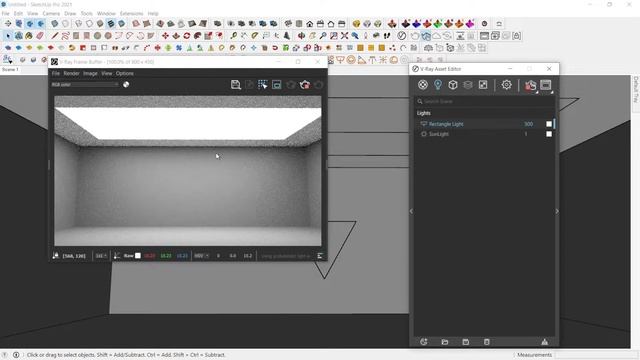Open the View menu in V-Ray Frame Buffer
This screenshot has width=640, height=360.
107,73
